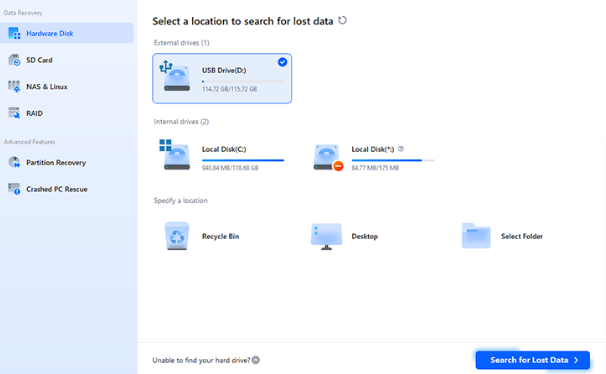
Task: Open the NAS & Linux menu label
Action: [x=47, y=87]
